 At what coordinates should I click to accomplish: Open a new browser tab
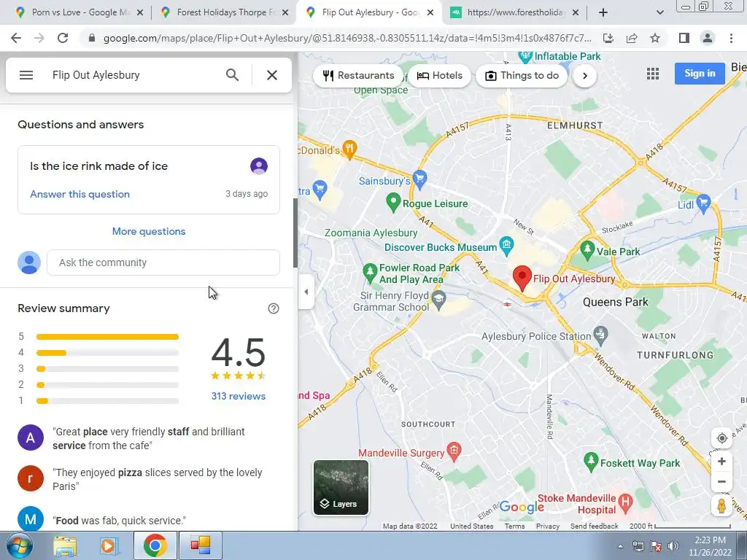[603, 12]
